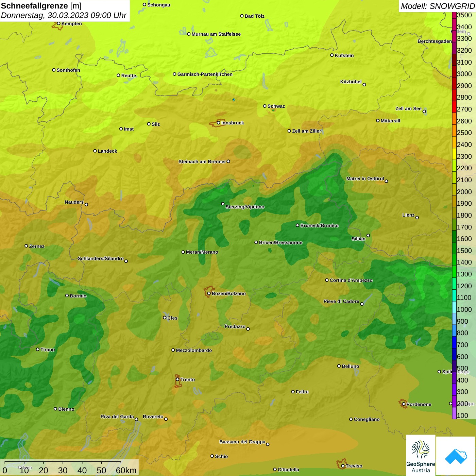This screenshot has height=476, width=476.
Task: Click the Kempten city marker
Action: point(58,23)
